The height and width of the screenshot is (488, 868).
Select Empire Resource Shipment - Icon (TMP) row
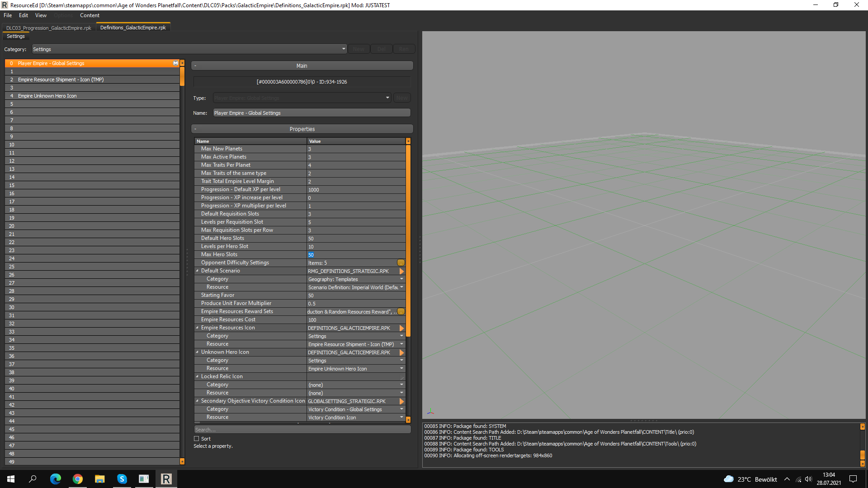[92, 80]
